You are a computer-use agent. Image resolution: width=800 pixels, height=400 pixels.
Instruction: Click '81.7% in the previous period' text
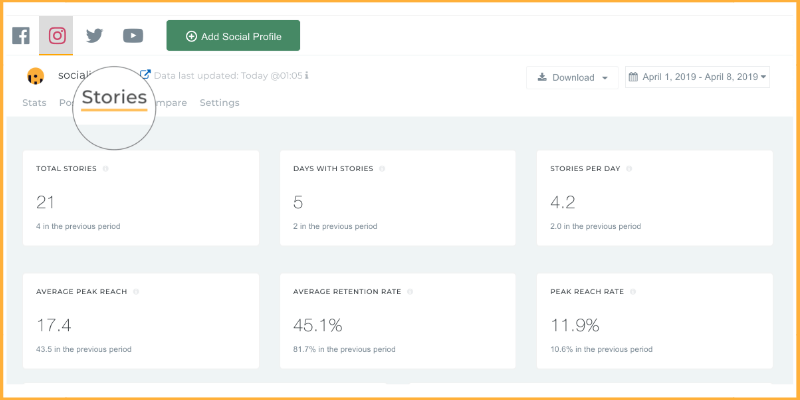344,349
